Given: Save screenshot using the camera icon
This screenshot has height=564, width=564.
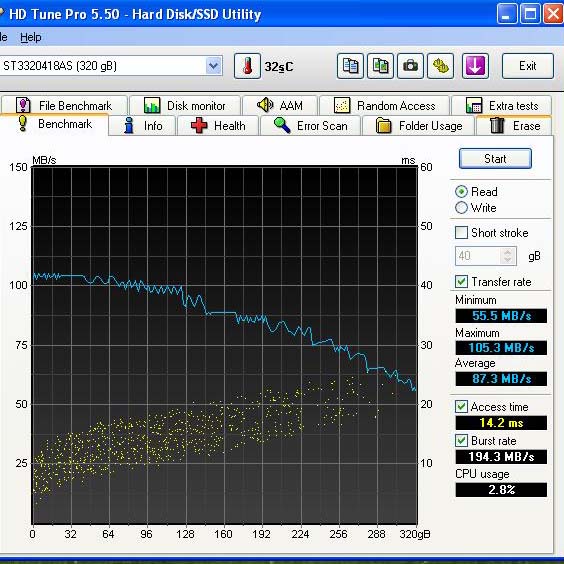Looking at the screenshot, I should [410, 66].
